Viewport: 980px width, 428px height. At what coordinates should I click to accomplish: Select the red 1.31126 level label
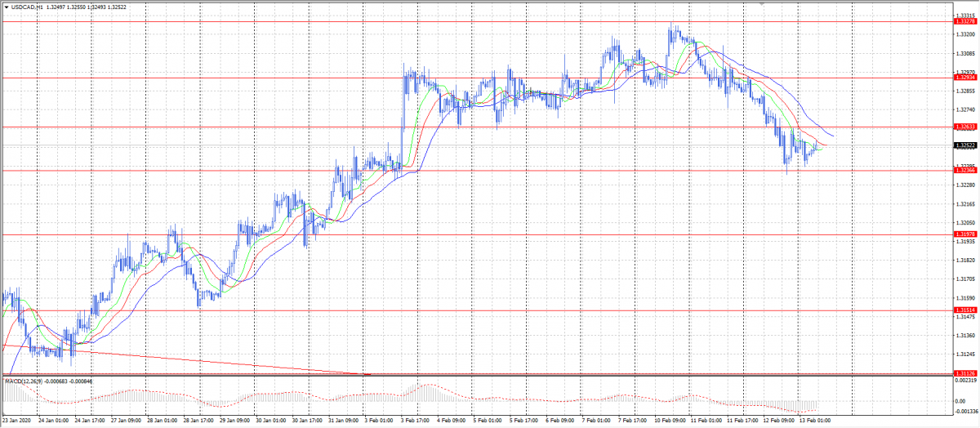tap(965, 373)
